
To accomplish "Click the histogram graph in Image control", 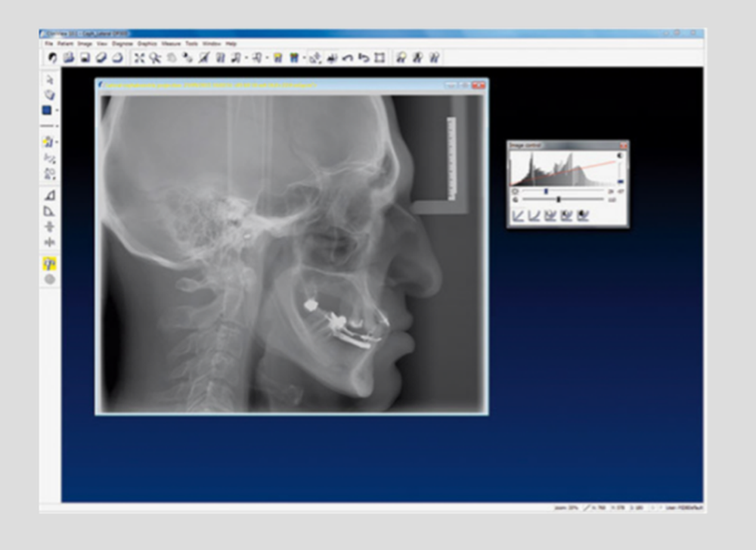I will 562,169.
